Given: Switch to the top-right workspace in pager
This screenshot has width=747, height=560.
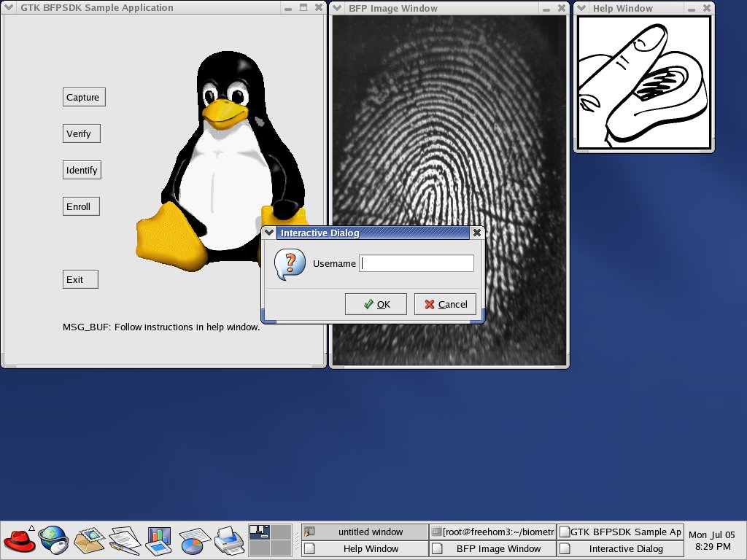Looking at the screenshot, I should click(x=281, y=532).
